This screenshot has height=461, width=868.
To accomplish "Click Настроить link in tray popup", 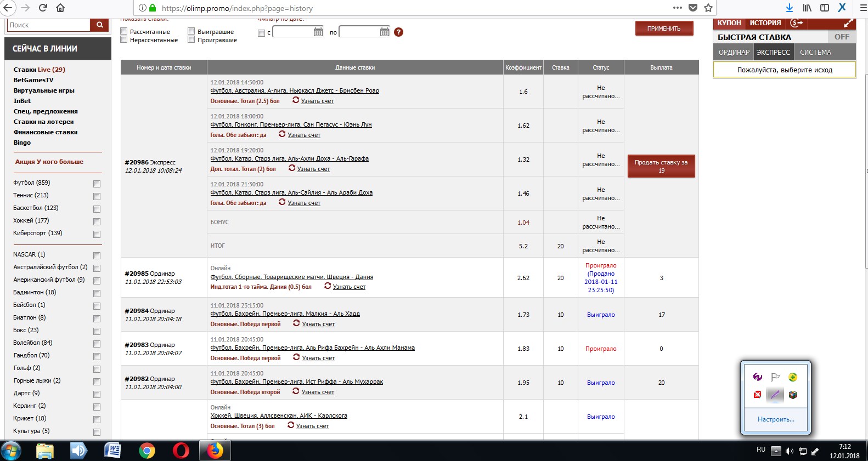I will click(776, 419).
